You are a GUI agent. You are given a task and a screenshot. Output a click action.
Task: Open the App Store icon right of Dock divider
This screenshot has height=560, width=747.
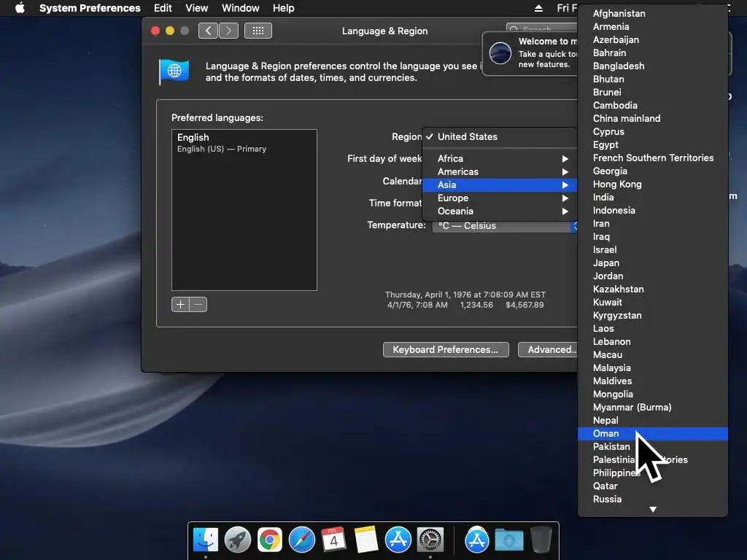click(477, 540)
